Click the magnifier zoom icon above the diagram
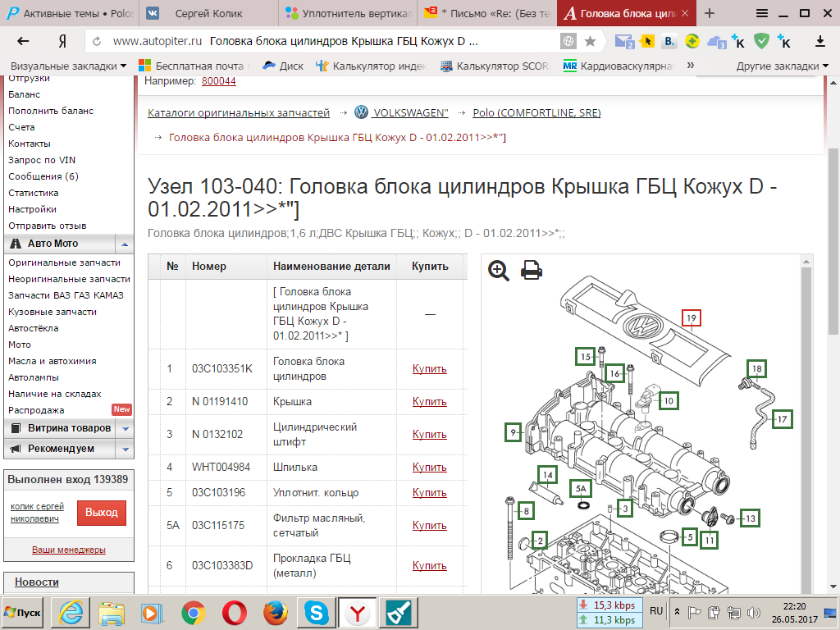The height and width of the screenshot is (630, 840). click(x=498, y=270)
